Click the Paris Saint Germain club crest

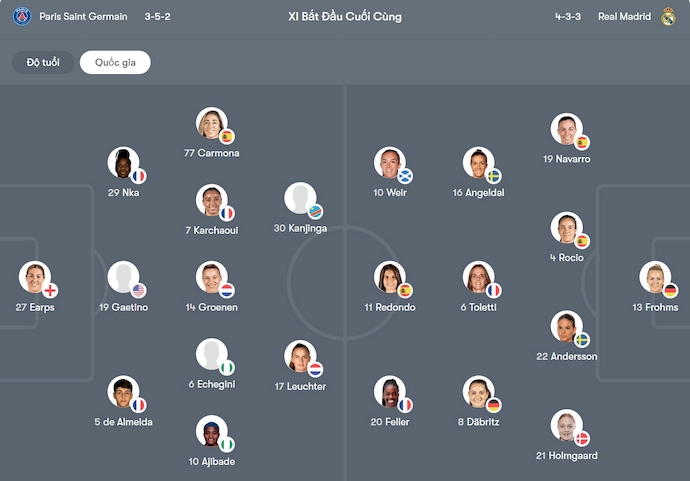(22, 17)
